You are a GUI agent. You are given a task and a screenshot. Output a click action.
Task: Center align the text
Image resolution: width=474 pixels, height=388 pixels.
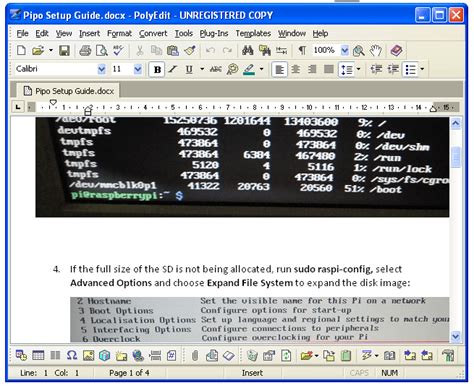click(296, 69)
